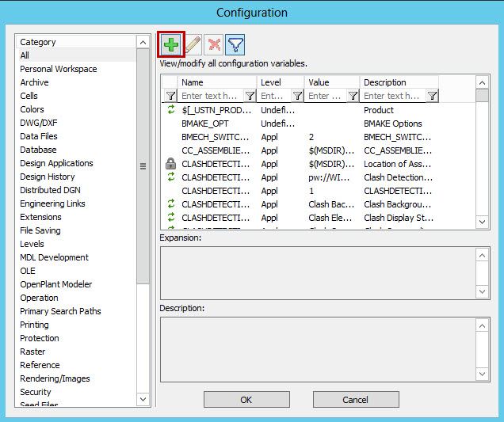Click the category list scroll down arrow
The width and height of the screenshot is (504, 422).
tap(143, 399)
